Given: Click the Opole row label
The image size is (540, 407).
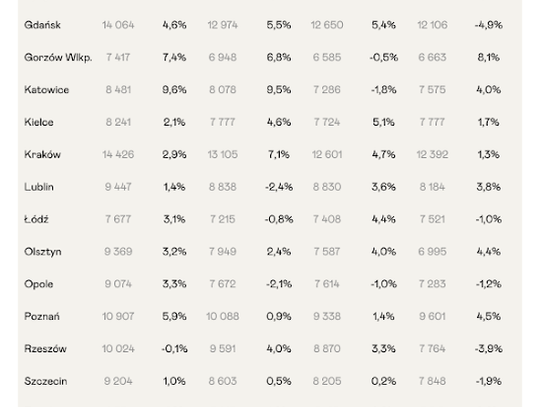Looking at the screenshot, I should 39,284.
